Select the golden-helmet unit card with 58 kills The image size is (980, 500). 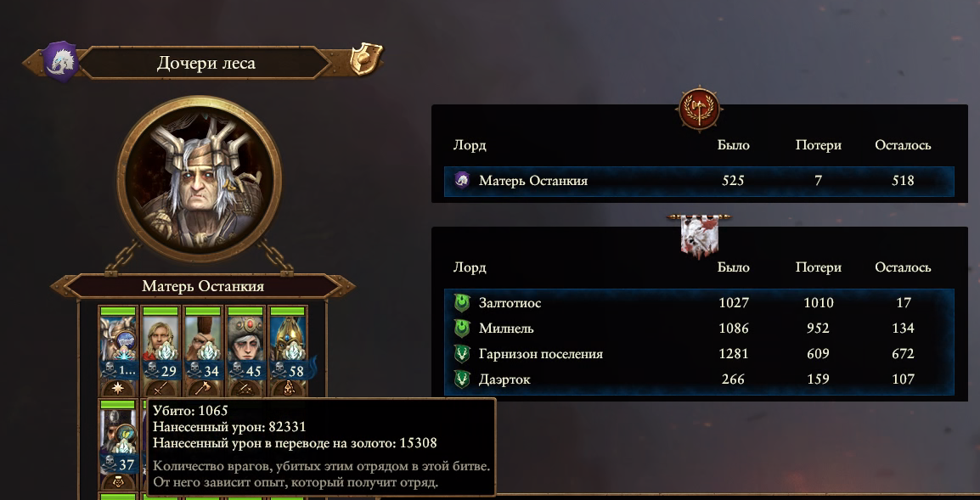288,351
